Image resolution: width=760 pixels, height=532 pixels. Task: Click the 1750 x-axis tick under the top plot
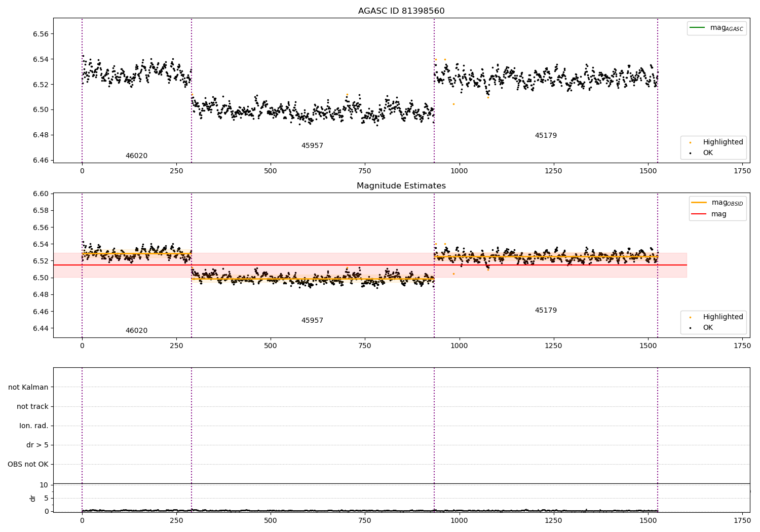742,171
